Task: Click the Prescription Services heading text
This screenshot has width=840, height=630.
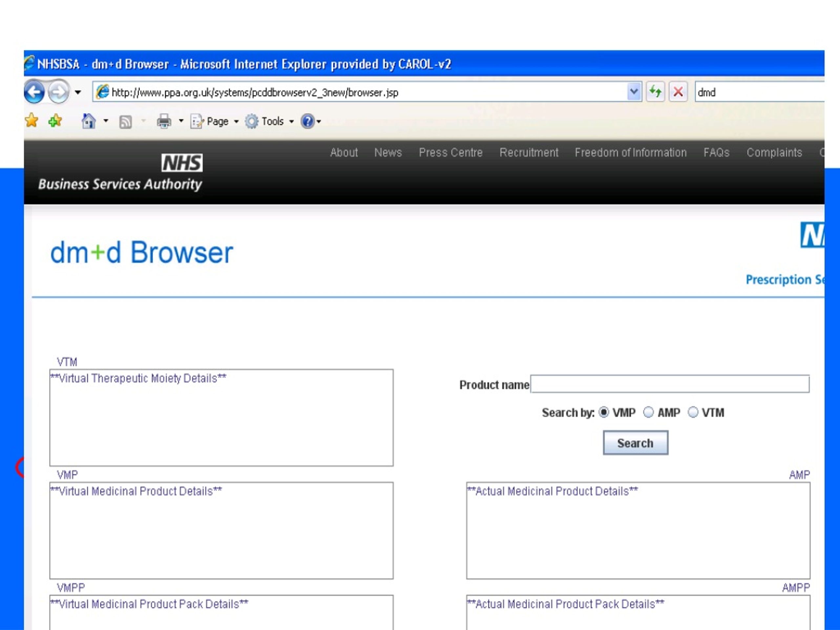Action: [x=785, y=280]
